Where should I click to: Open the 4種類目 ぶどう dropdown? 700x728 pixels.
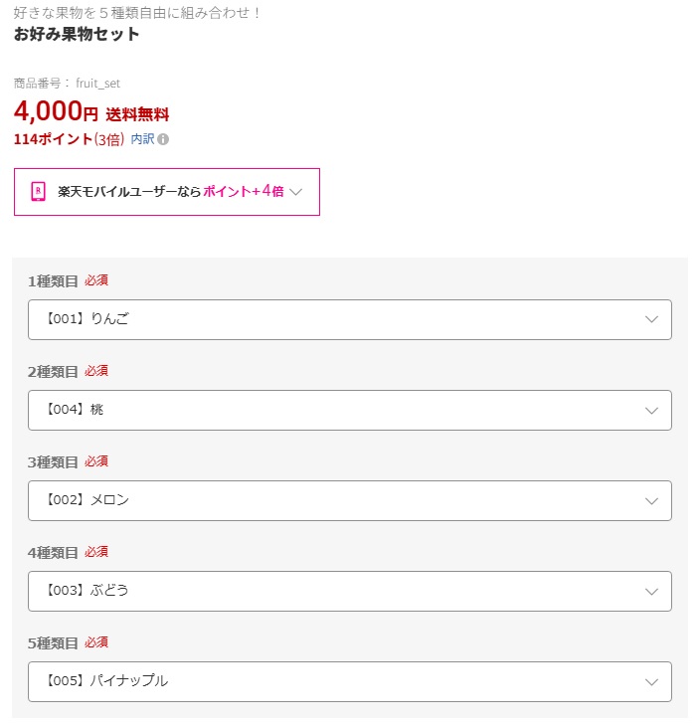click(x=350, y=591)
